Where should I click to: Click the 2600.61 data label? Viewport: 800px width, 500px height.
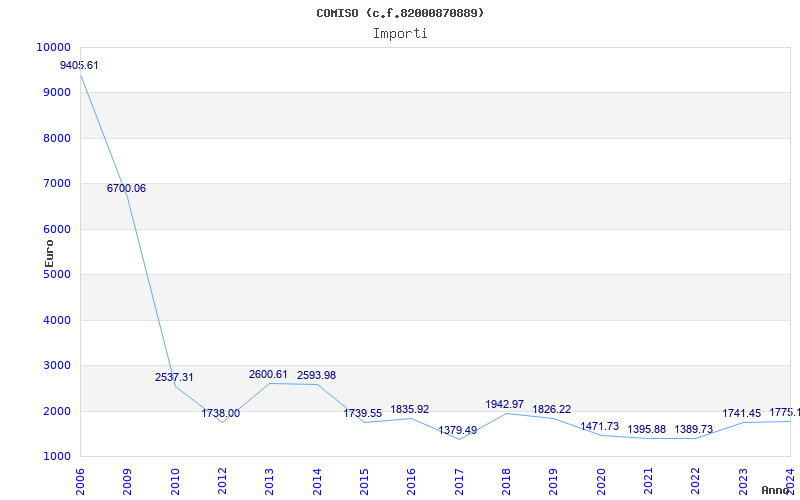tap(268, 374)
